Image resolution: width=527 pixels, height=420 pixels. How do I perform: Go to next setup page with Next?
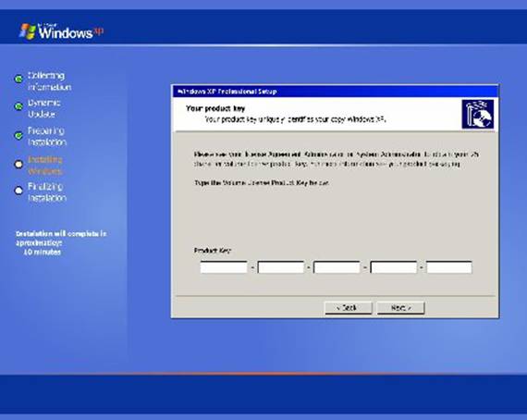coord(400,308)
